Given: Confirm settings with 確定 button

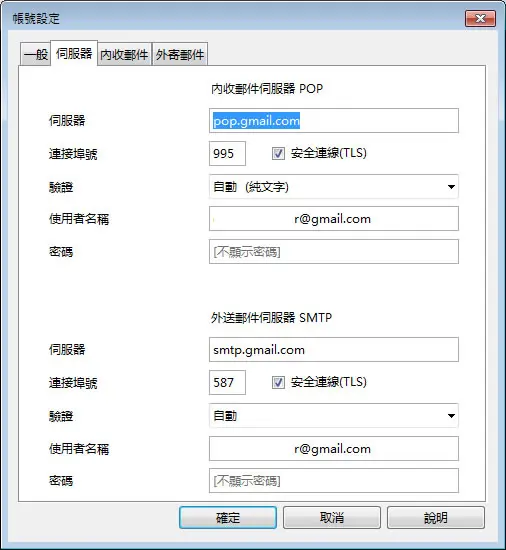Looking at the screenshot, I should (x=228, y=517).
